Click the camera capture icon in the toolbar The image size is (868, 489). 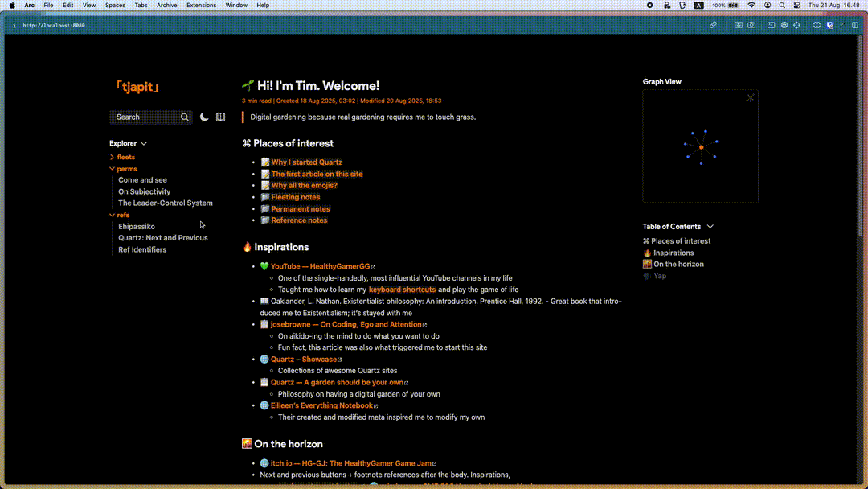point(751,25)
